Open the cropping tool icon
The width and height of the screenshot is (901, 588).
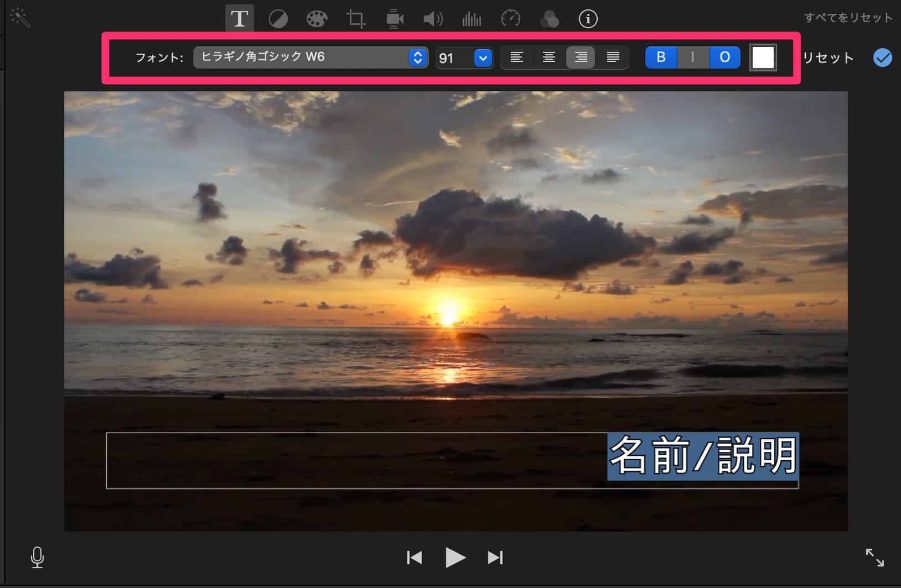(355, 19)
